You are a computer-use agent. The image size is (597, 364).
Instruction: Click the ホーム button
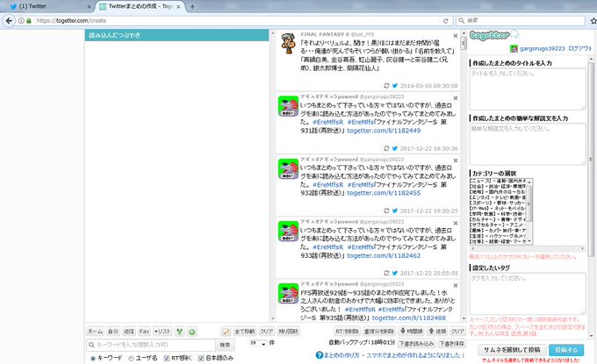pyautogui.click(x=95, y=332)
